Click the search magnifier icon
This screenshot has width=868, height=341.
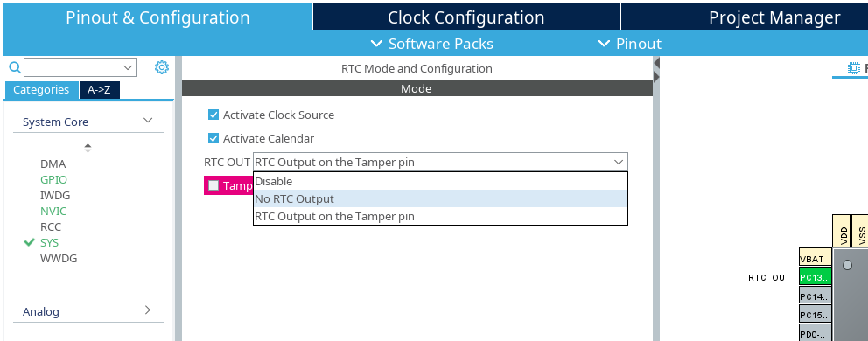point(15,67)
